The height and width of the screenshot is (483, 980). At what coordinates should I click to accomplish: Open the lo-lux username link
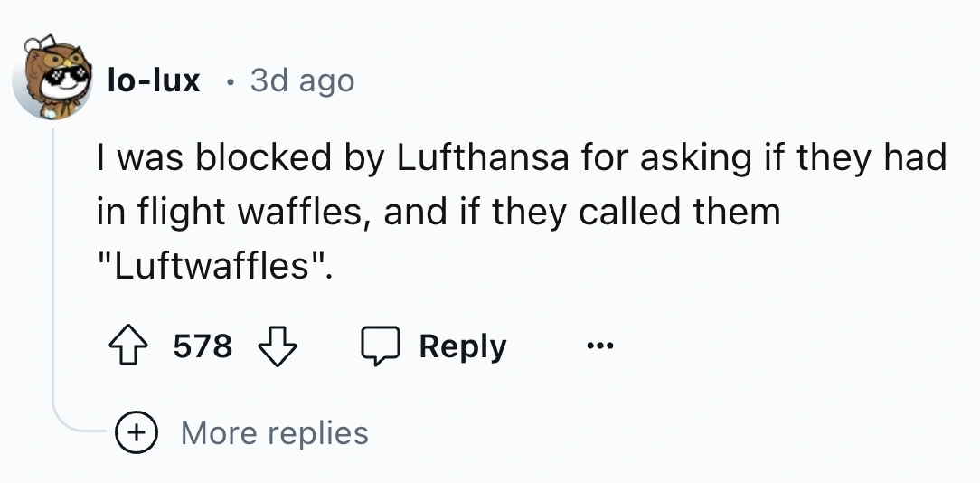pos(153,80)
